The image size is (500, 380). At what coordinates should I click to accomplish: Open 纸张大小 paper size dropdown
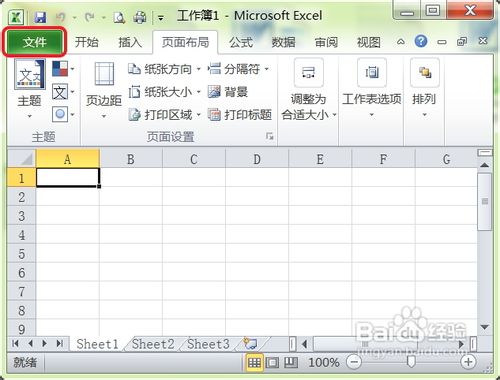165,92
